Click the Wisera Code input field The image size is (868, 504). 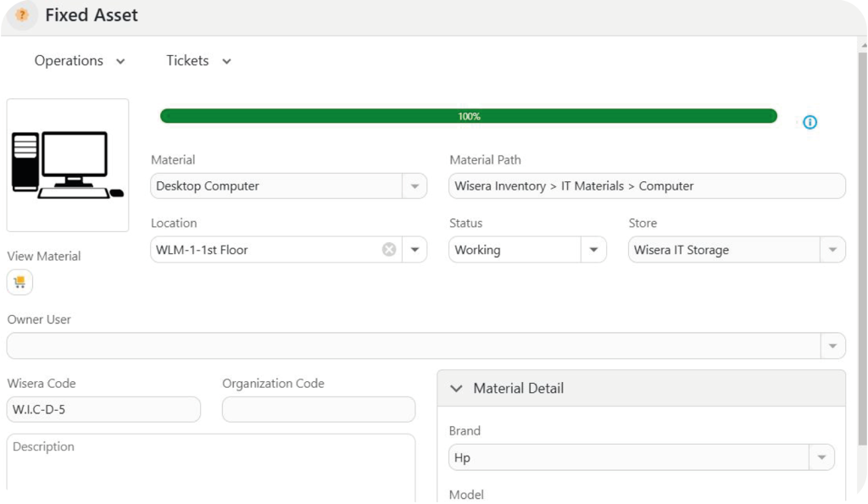(103, 409)
